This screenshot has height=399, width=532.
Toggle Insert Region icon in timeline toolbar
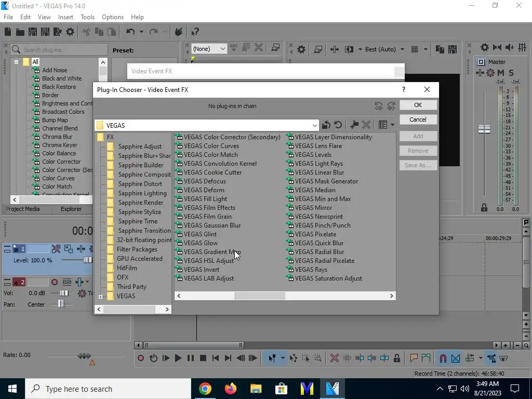click(x=426, y=358)
